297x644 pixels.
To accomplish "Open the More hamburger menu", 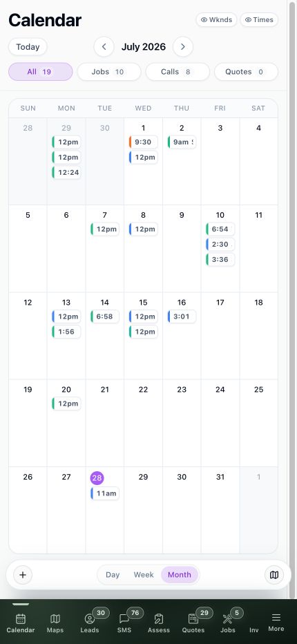I will coord(276,617).
